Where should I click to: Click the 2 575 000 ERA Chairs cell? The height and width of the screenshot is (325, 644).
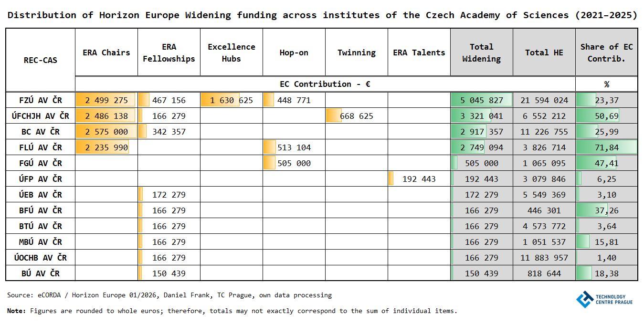[106, 132]
